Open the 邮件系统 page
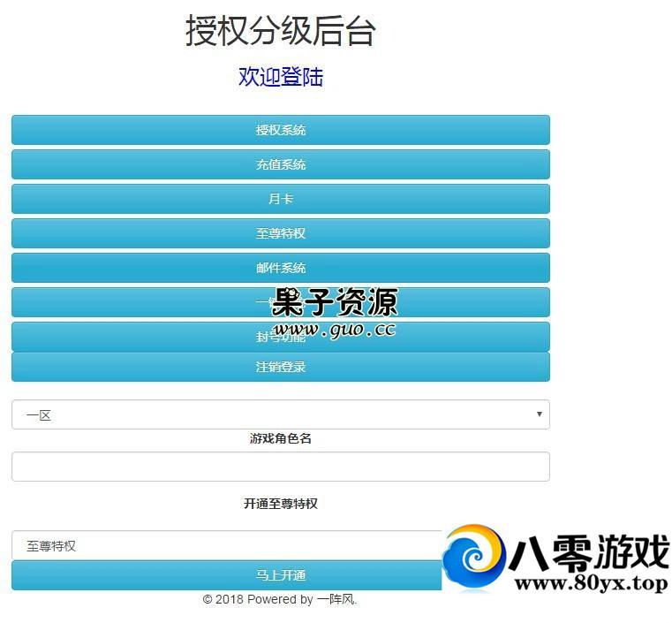The height and width of the screenshot is (623, 672). click(280, 268)
